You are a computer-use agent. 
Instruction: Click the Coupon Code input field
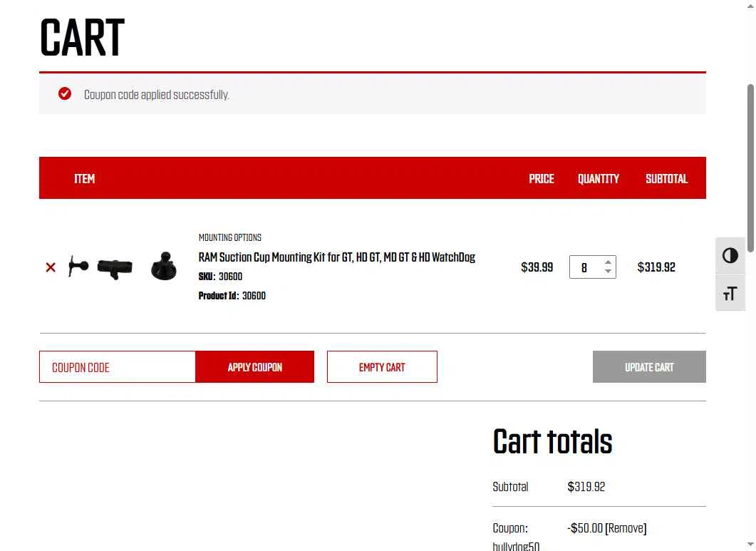coord(117,367)
